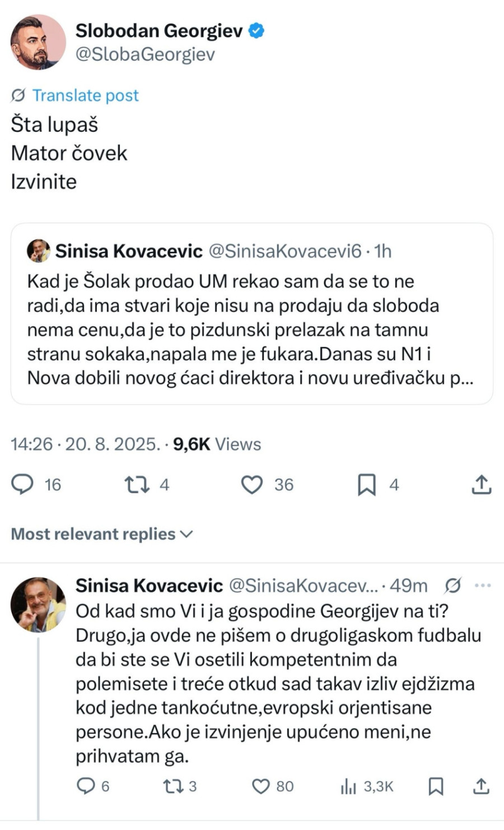
Task: Repost the main post by Georgiev
Action: tap(137, 484)
